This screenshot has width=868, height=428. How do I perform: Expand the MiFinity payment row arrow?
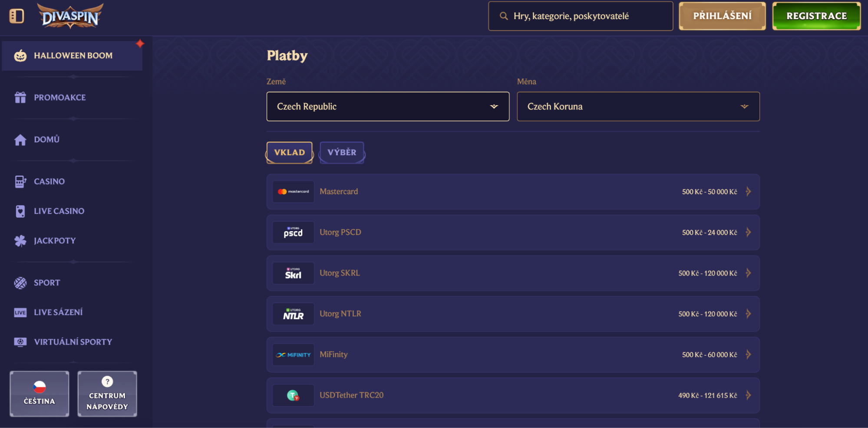coord(748,355)
